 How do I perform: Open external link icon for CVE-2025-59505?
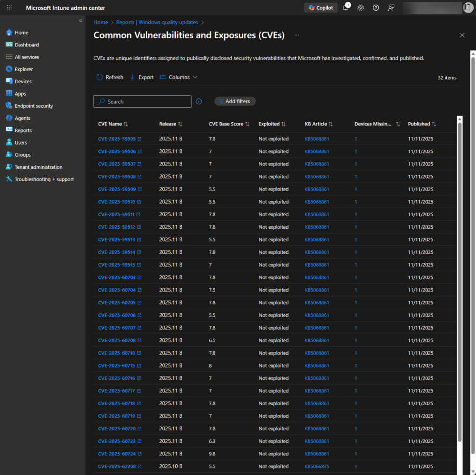(139, 139)
